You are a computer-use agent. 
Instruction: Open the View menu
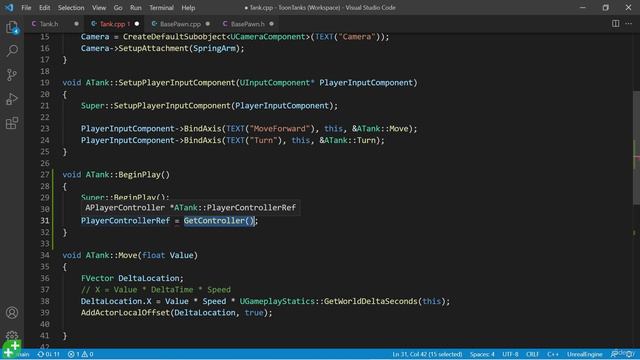point(99,8)
